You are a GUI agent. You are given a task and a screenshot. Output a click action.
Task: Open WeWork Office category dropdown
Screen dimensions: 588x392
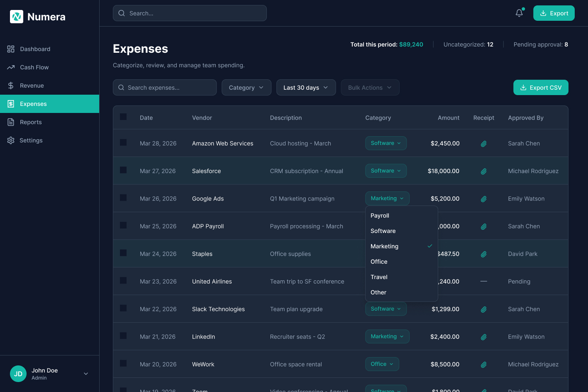coord(382,364)
